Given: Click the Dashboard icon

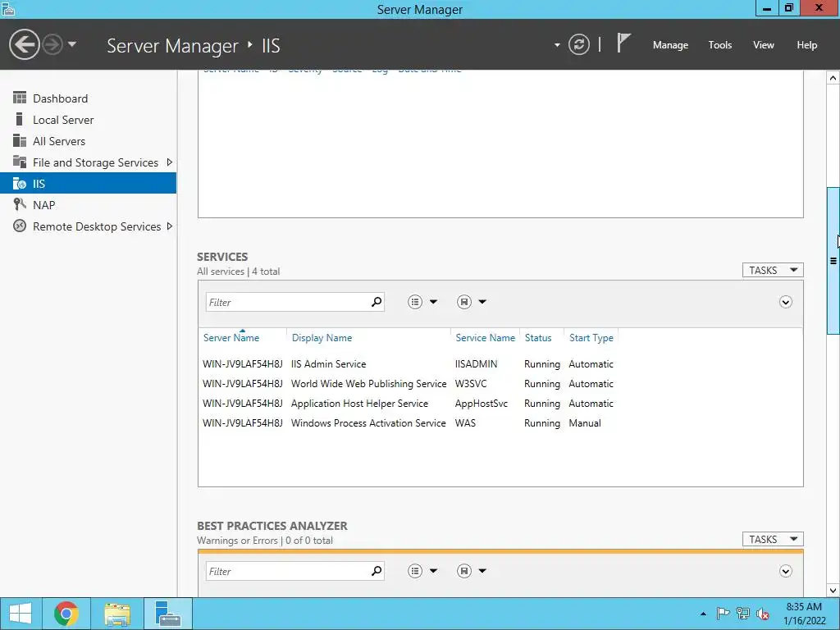Looking at the screenshot, I should click(20, 98).
